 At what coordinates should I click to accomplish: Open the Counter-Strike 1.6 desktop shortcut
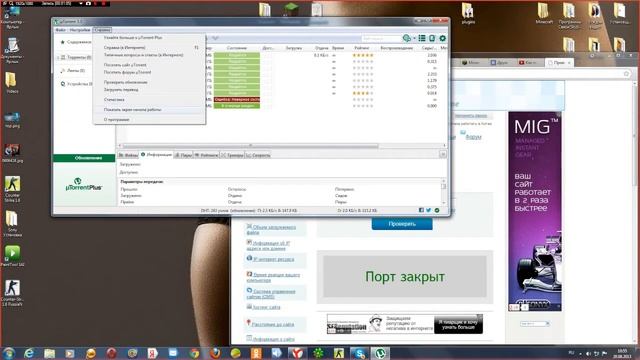[x=12, y=189]
